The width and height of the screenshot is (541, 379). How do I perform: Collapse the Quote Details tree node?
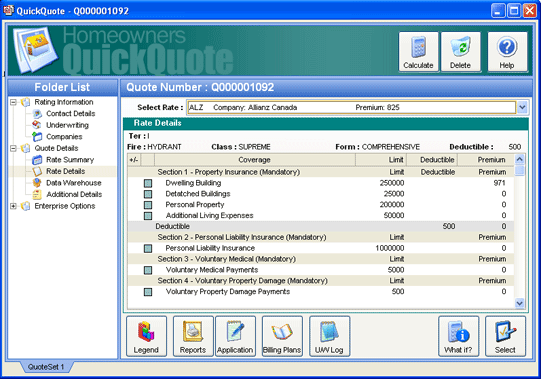13,148
